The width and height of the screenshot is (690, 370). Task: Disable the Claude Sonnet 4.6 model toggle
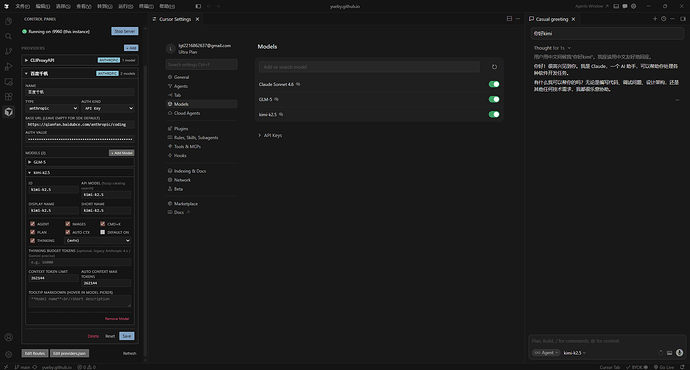pos(494,84)
